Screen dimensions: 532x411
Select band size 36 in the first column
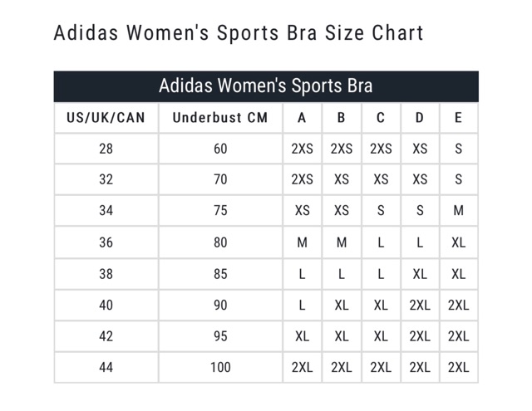(x=106, y=242)
